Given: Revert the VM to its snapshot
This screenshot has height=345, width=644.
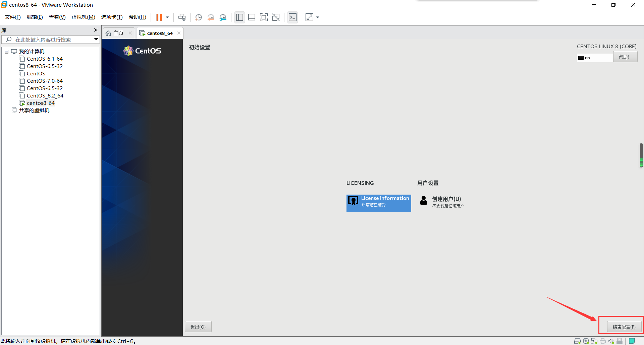Looking at the screenshot, I should tap(211, 17).
